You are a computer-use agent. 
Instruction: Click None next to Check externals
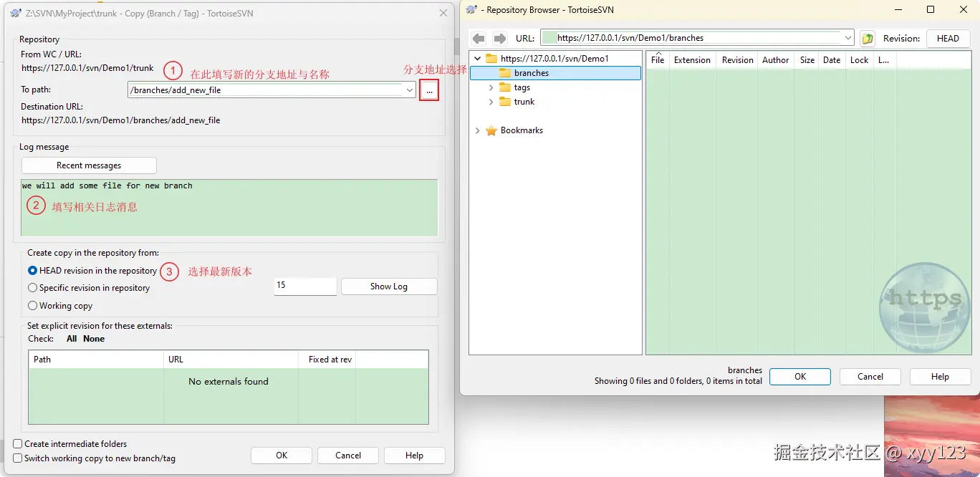coord(94,339)
